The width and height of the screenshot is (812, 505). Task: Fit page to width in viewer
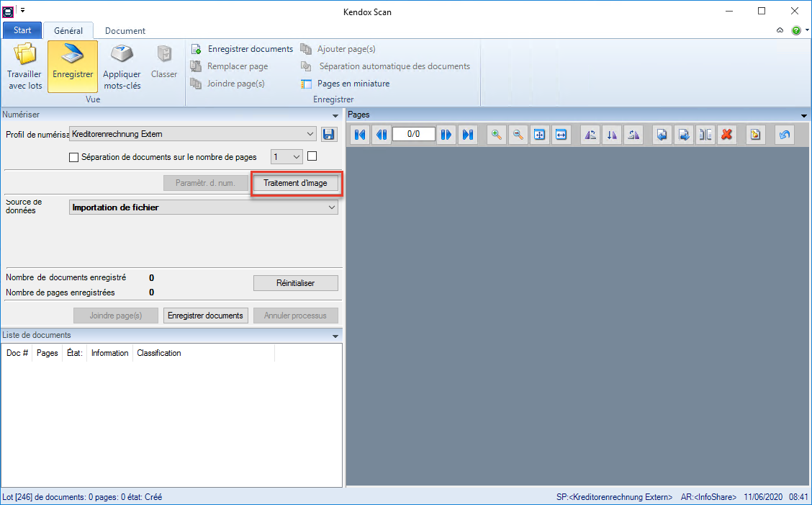561,135
